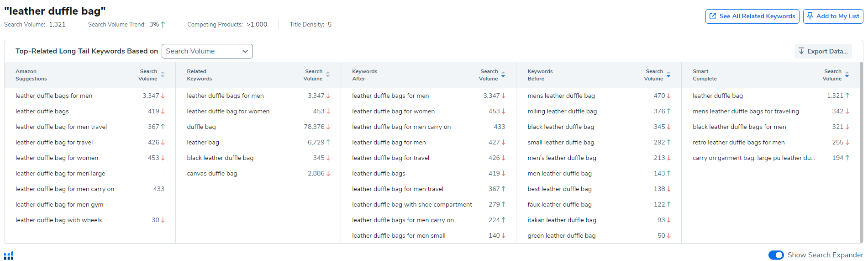Click Add to My List button
Screen dimensions: 868x261
pos(833,16)
